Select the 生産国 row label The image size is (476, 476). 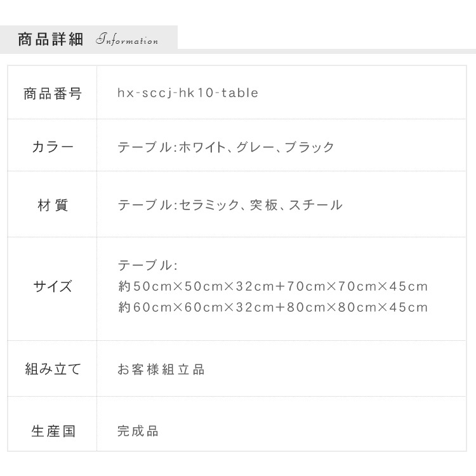pos(53,432)
